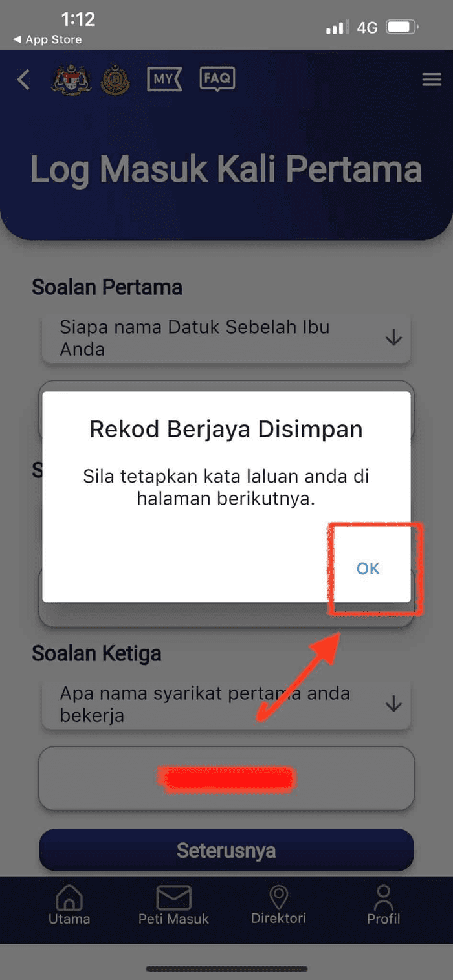
Task: Click the Rekod Berjaya Disimpan dialog title
Action: tap(226, 430)
